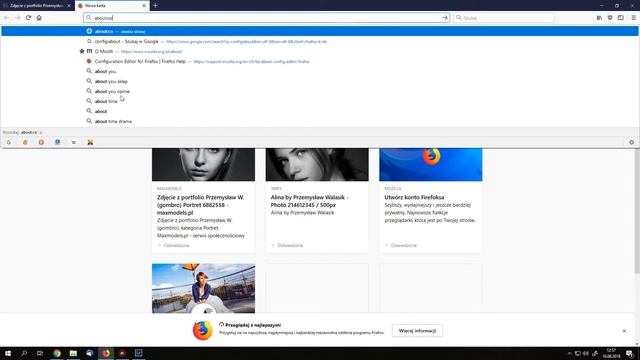
Task: Show hidden system tray icons
Action: pos(569,353)
